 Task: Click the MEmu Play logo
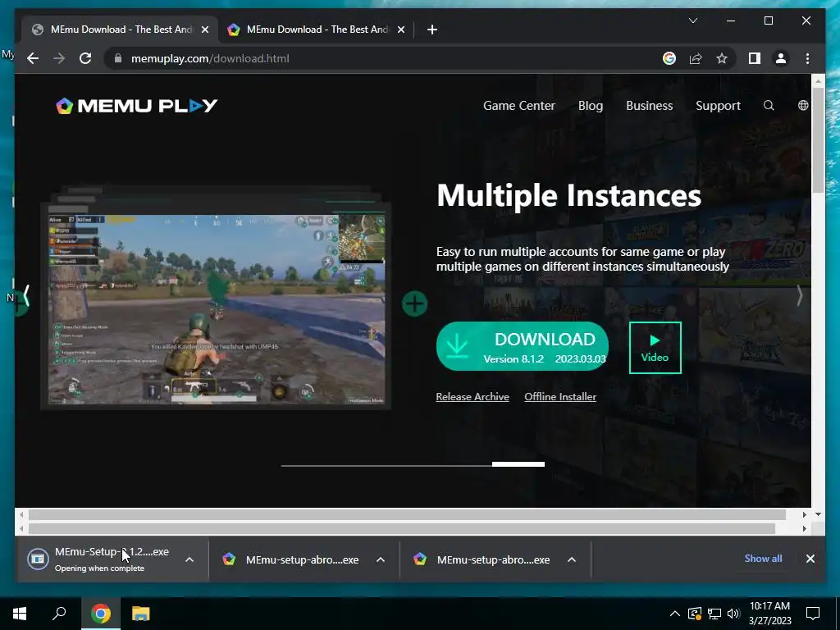pyautogui.click(x=137, y=106)
